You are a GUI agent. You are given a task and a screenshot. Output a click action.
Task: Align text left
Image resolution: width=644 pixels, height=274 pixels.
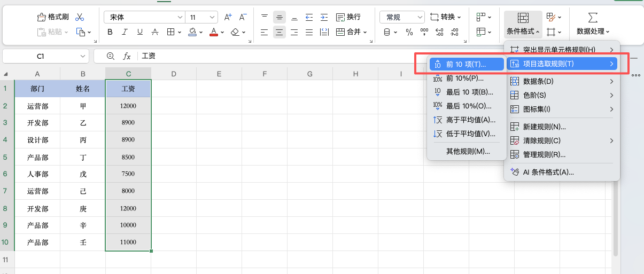point(264,32)
